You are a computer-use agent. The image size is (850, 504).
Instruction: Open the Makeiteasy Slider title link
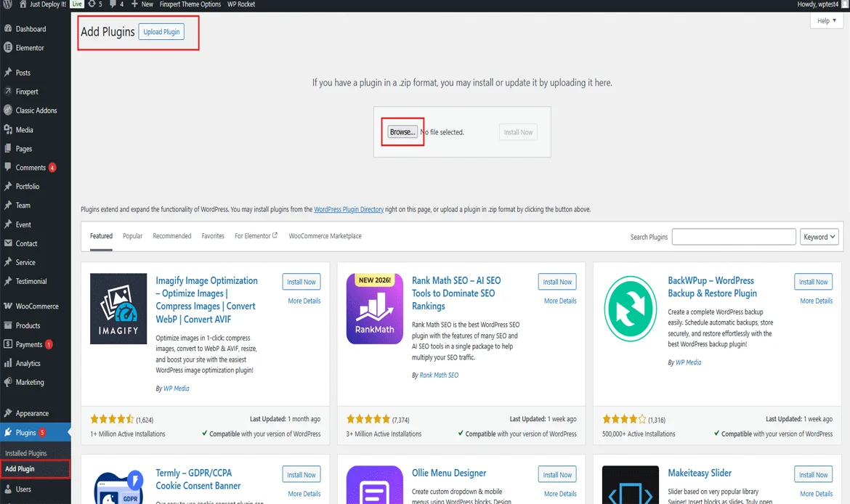(700, 473)
